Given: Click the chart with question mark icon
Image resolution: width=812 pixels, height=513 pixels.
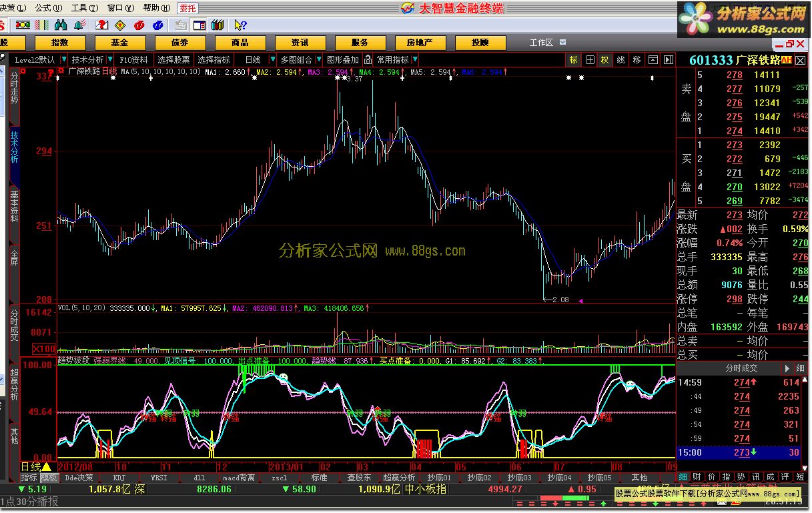Looking at the screenshot, I should 101,25.
